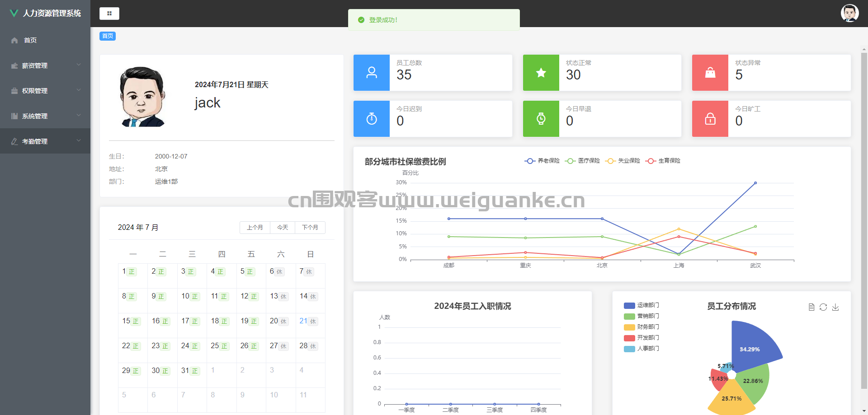Screen dimensions: 868x415
Task: Toggle 失业保险 series in legend
Action: (x=623, y=161)
